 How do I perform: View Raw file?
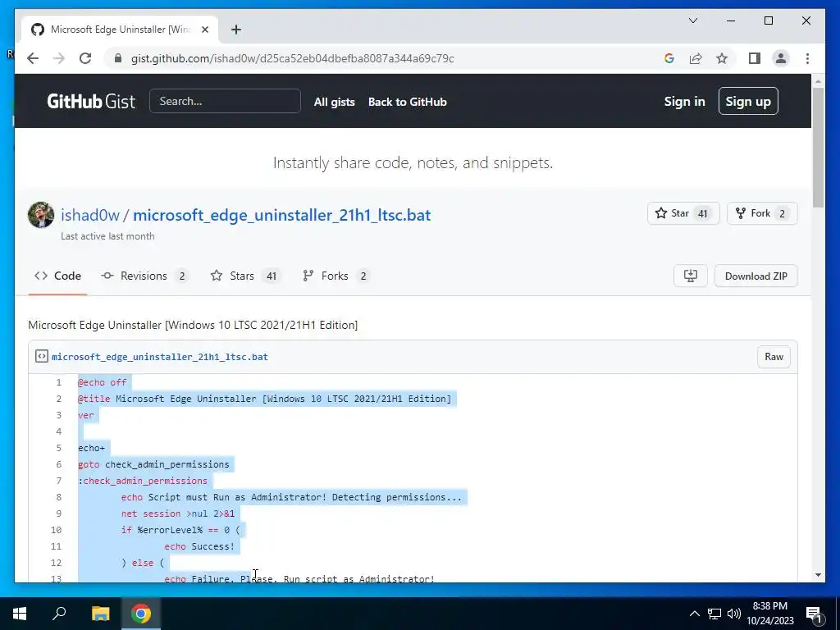pos(774,357)
